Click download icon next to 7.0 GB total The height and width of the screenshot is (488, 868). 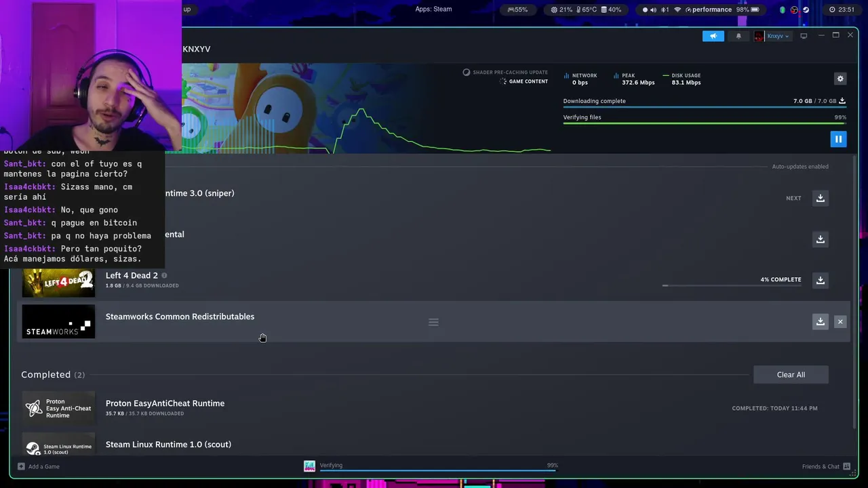pos(842,101)
